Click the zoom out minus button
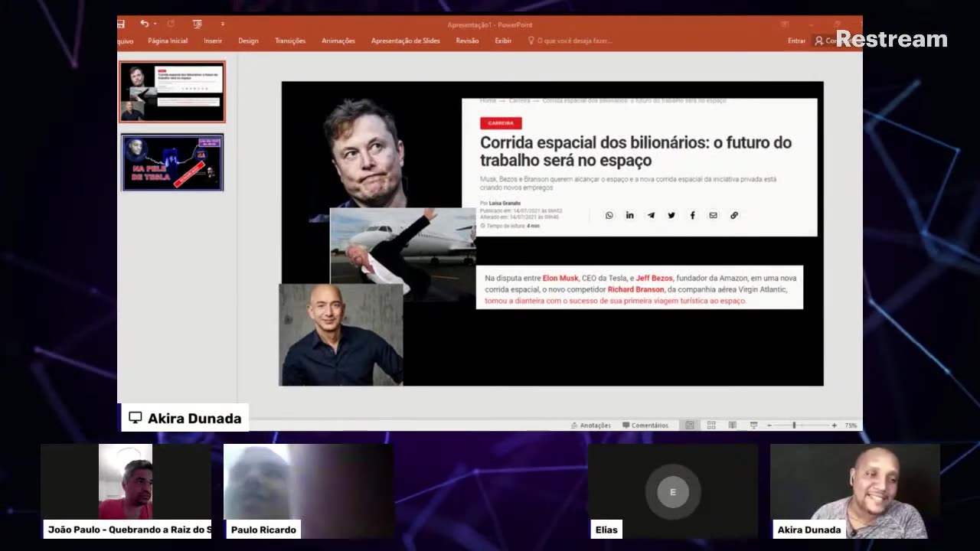 (769, 425)
